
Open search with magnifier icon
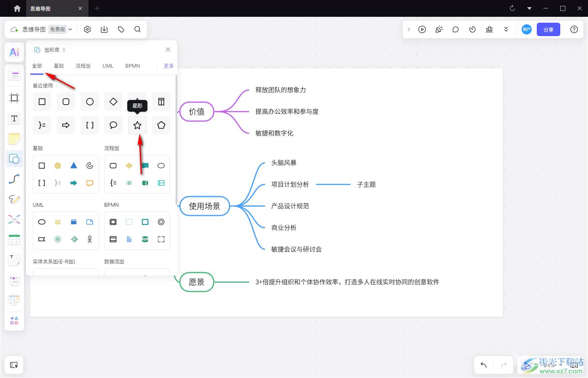click(138, 29)
